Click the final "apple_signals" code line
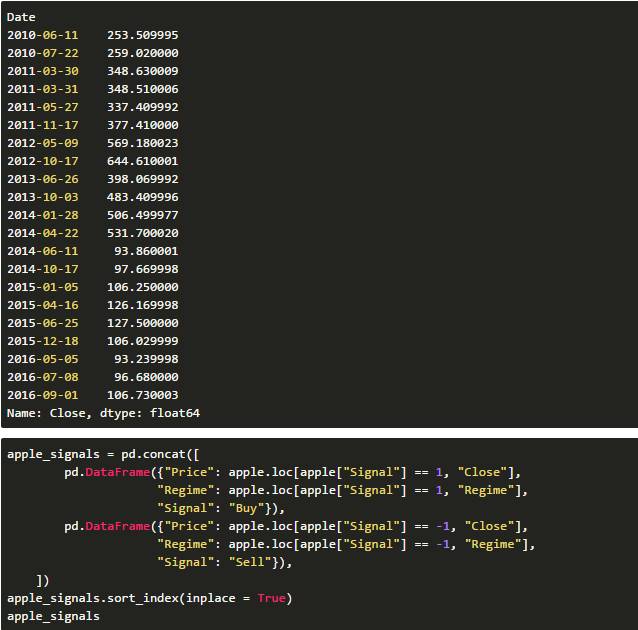 (x=53, y=617)
